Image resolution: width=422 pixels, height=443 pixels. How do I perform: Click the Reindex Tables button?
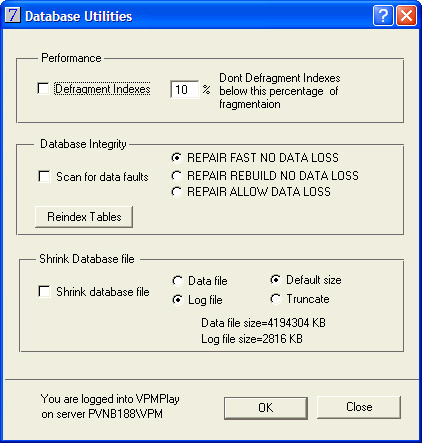tap(84, 217)
